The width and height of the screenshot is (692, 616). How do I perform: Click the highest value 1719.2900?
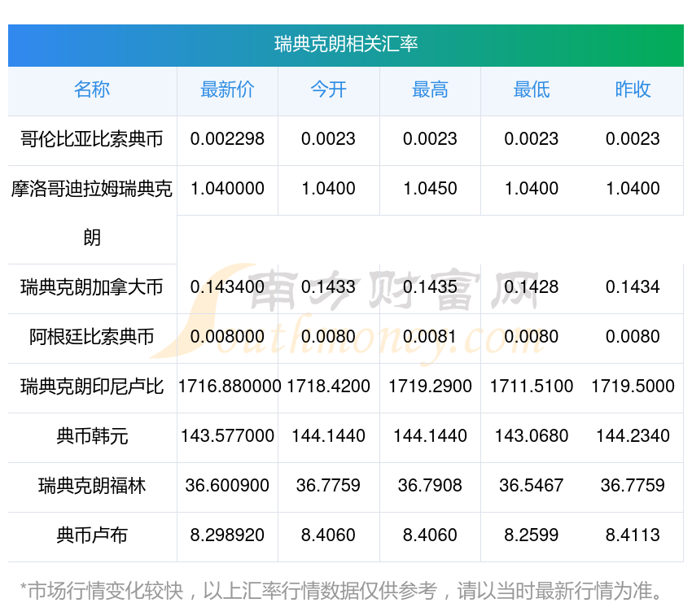coord(430,387)
